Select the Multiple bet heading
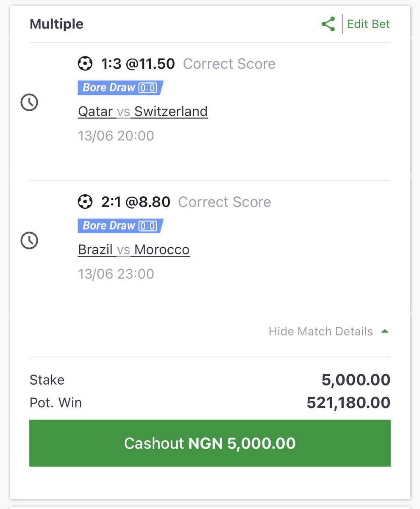 pos(56,24)
